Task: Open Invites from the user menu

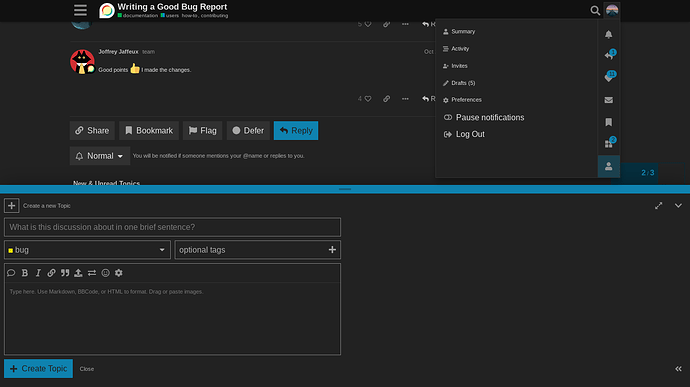Action: pyautogui.click(x=455, y=66)
